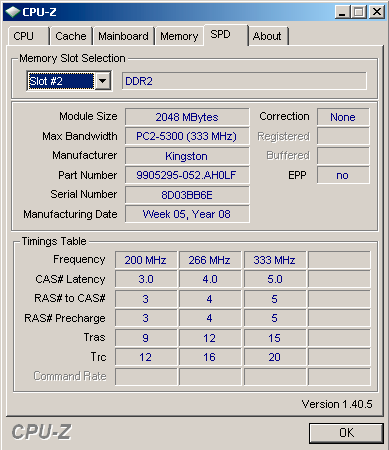This screenshot has width=389, height=450.
Task: Switch to the CPU tab
Action: pos(29,36)
